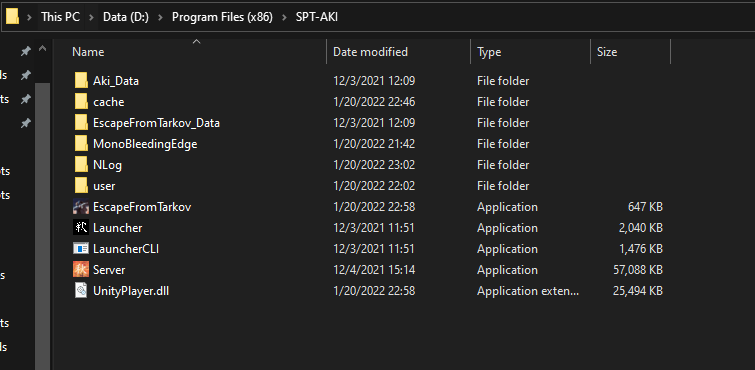Click the 2,040 KB size value
This screenshot has height=370, width=755.
point(641,228)
